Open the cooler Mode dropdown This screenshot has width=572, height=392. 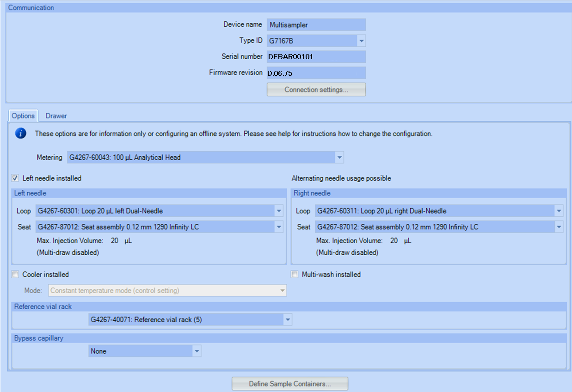tap(282, 290)
